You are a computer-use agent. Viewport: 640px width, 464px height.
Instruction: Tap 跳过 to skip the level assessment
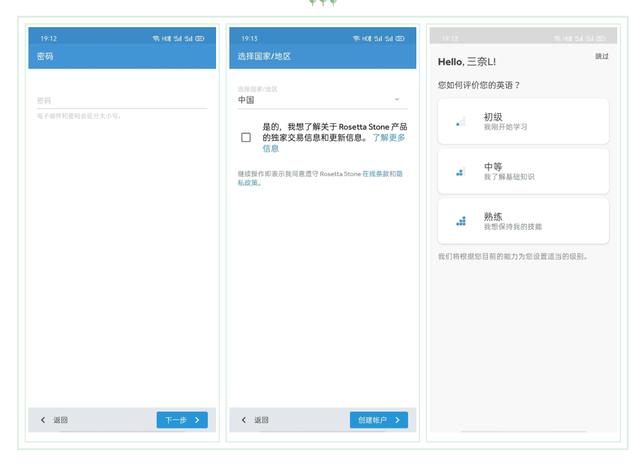601,56
